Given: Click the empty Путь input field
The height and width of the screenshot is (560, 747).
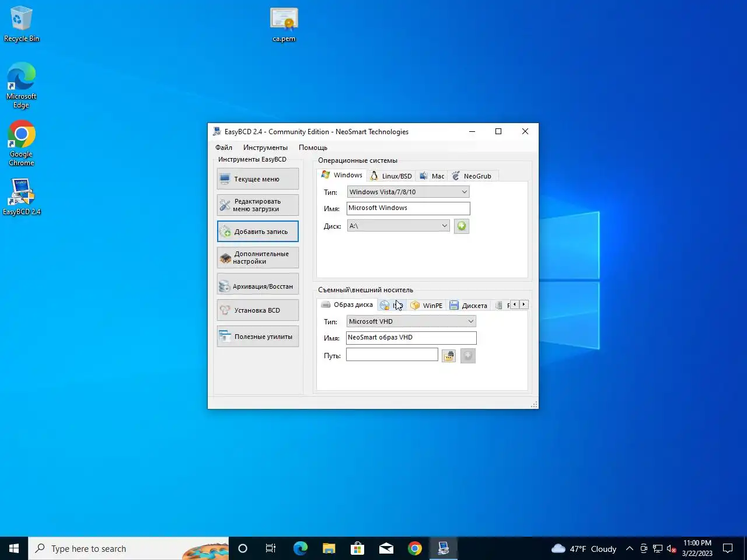Looking at the screenshot, I should [x=392, y=355].
